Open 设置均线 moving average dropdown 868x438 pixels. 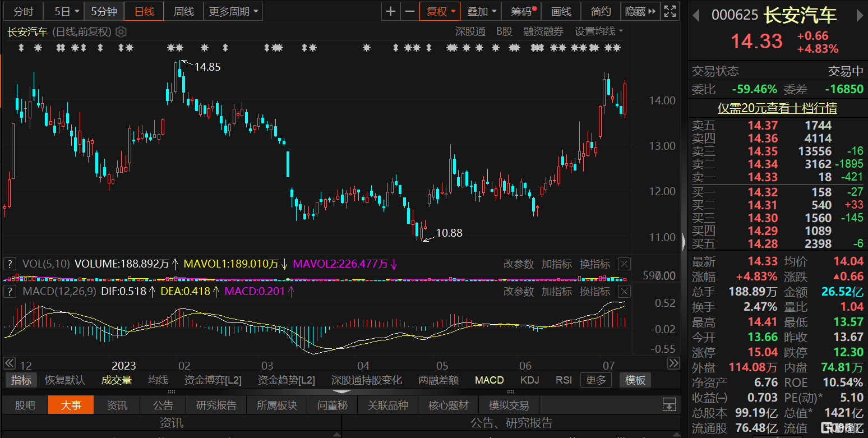599,31
